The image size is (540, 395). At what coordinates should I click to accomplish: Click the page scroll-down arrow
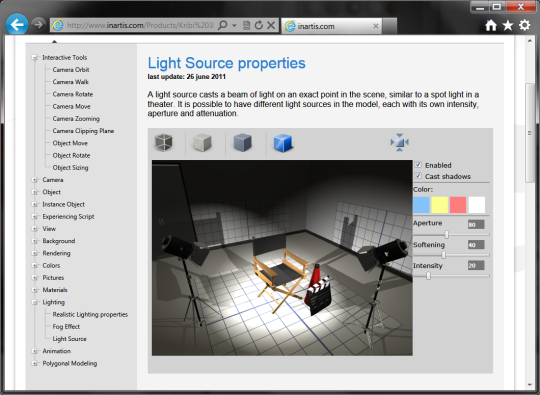[x=530, y=385]
